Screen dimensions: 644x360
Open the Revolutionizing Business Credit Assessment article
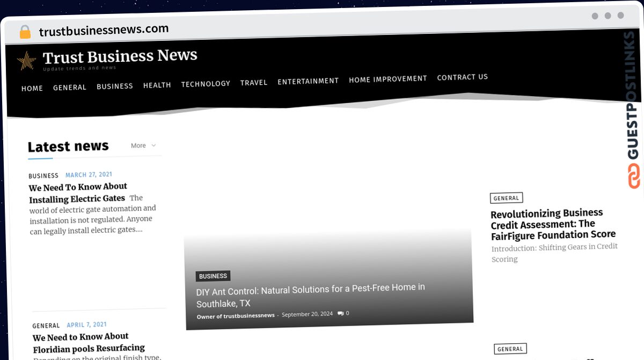(553, 224)
